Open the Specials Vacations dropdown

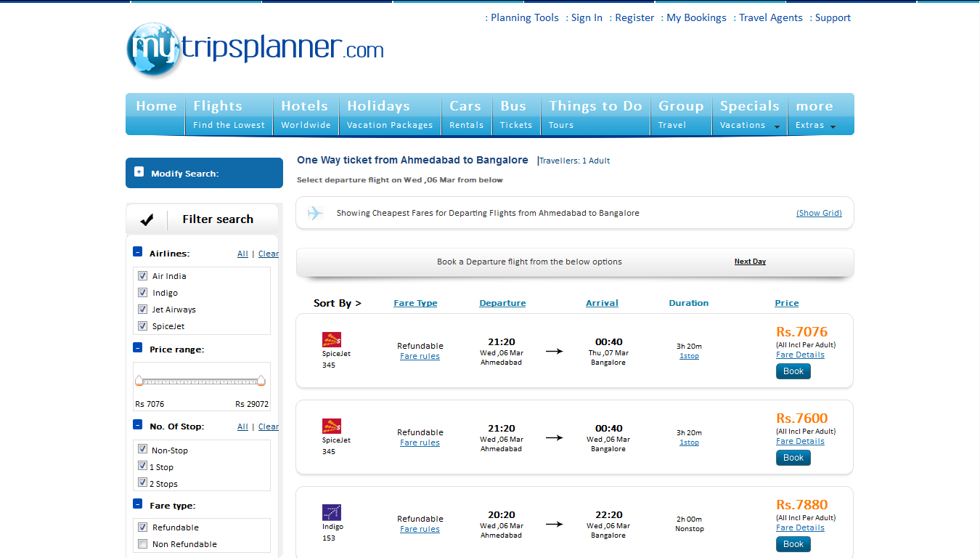749,114
